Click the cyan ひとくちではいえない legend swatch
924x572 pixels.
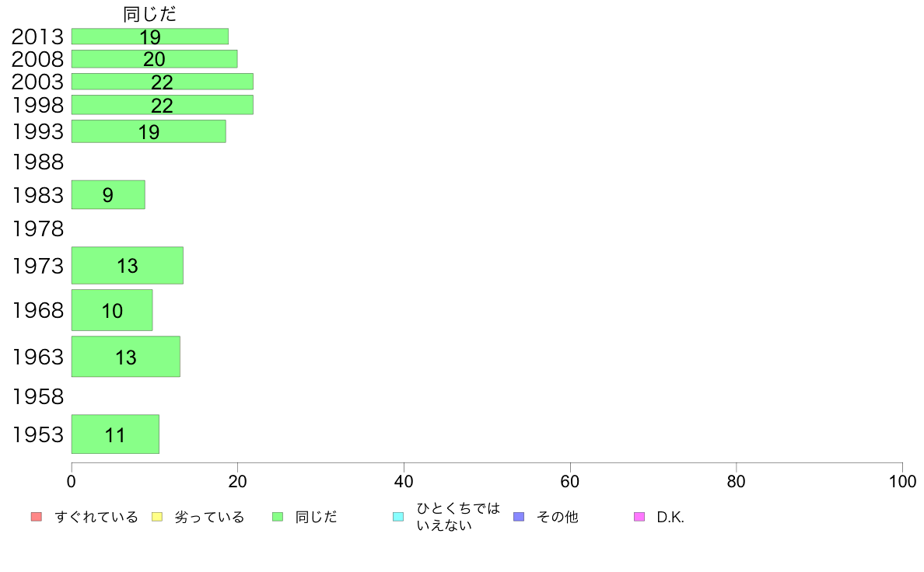click(398, 517)
